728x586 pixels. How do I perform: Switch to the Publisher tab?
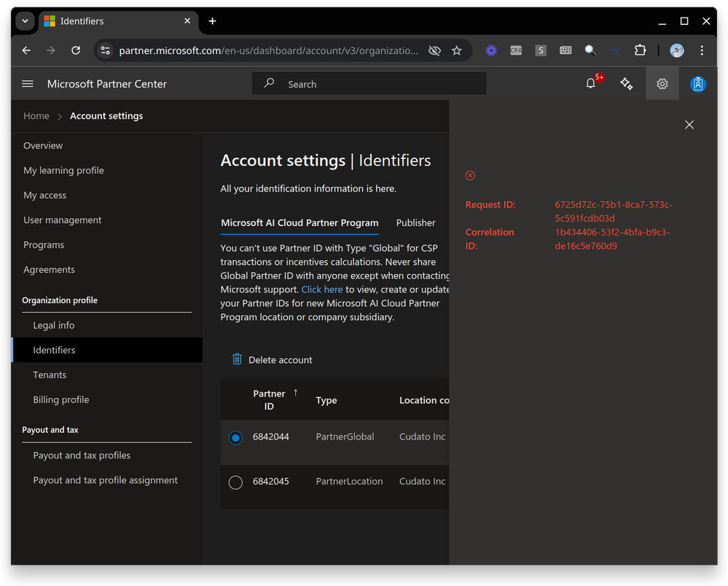tap(415, 223)
